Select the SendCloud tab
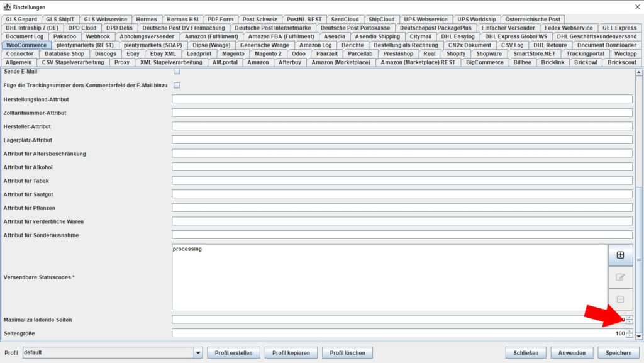Image resolution: width=644 pixels, height=363 pixels. (x=345, y=20)
